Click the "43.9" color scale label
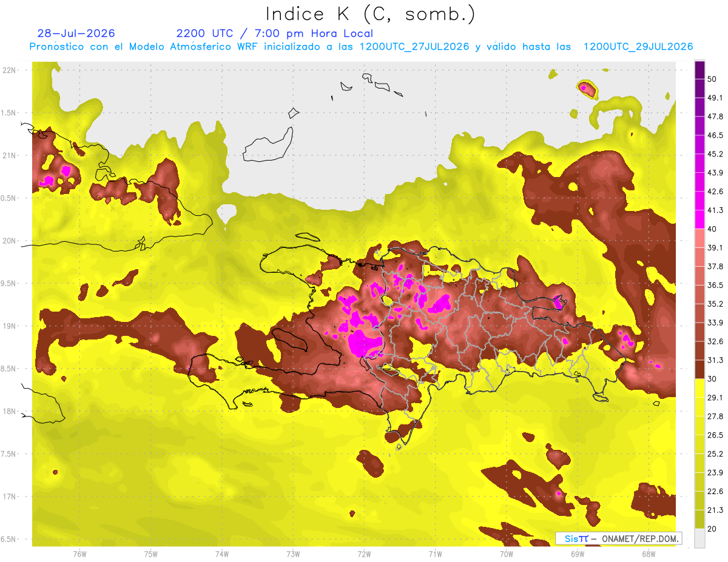This screenshot has width=728, height=562. coord(715,173)
